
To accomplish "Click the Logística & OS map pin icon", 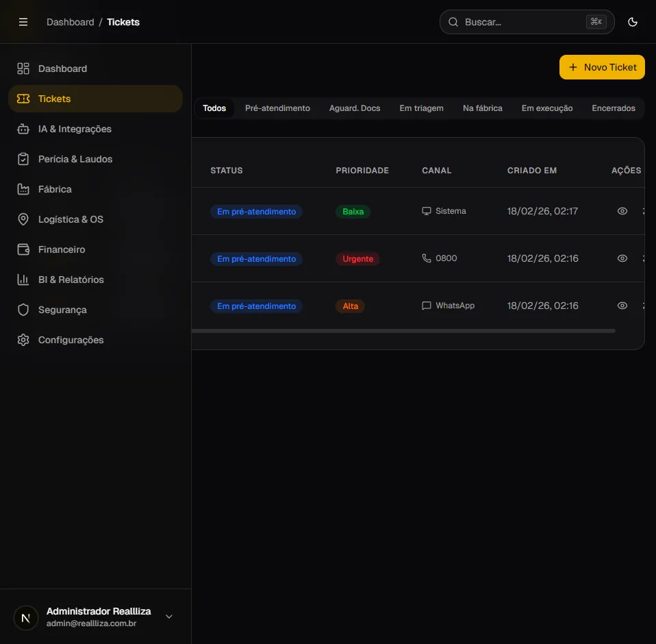I will coord(23,219).
